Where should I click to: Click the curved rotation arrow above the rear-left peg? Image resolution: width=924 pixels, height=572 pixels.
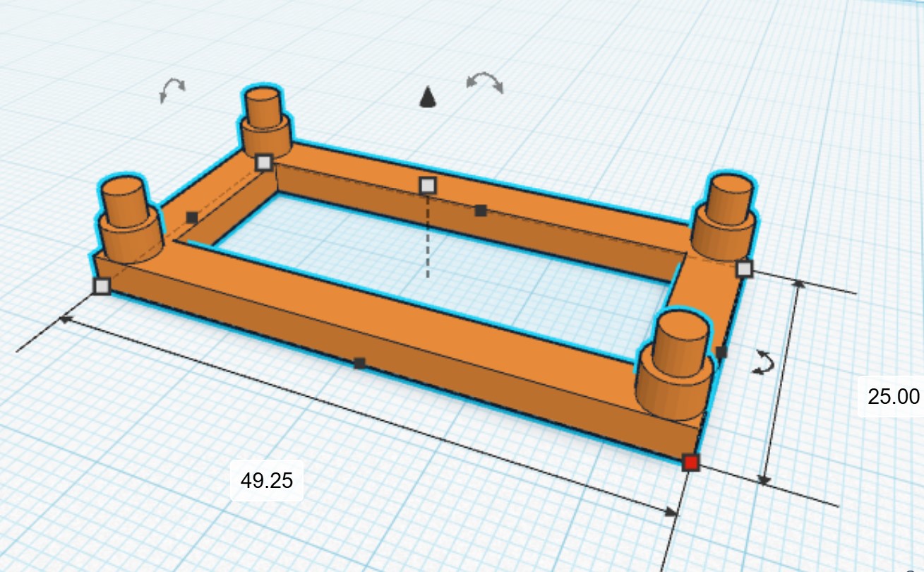172,89
